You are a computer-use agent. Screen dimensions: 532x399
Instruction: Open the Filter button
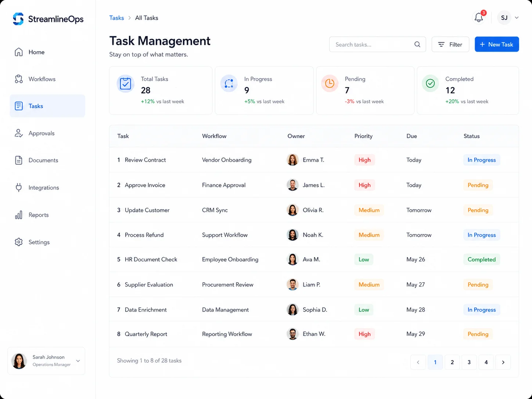point(450,44)
